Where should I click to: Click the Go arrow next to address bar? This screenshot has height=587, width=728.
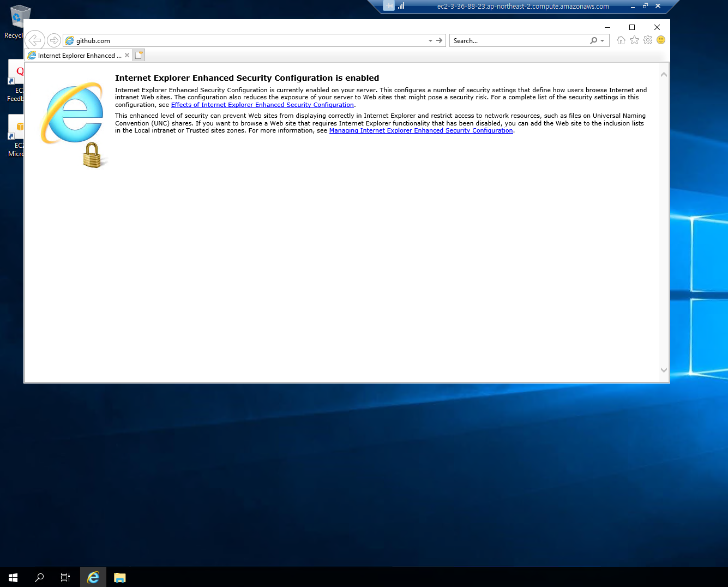pos(440,40)
